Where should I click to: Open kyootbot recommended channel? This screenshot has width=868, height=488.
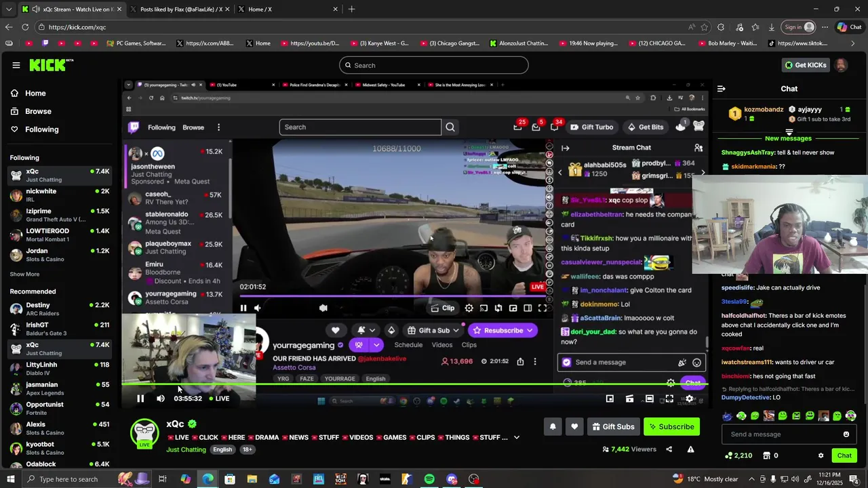click(x=59, y=448)
